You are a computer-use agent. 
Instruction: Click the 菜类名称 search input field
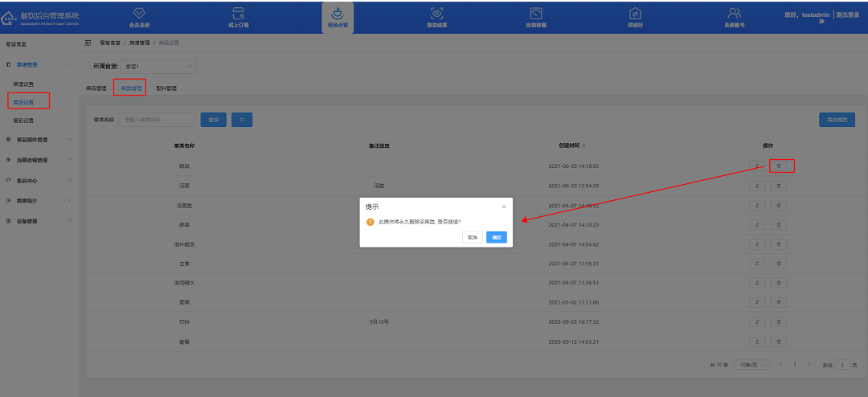(x=157, y=120)
